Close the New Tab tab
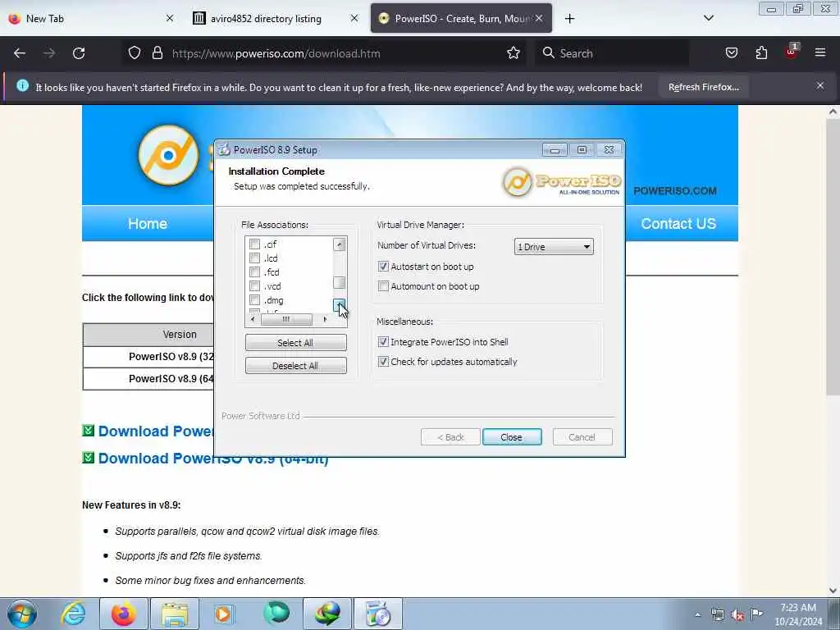Image resolution: width=840 pixels, height=630 pixels. click(169, 18)
